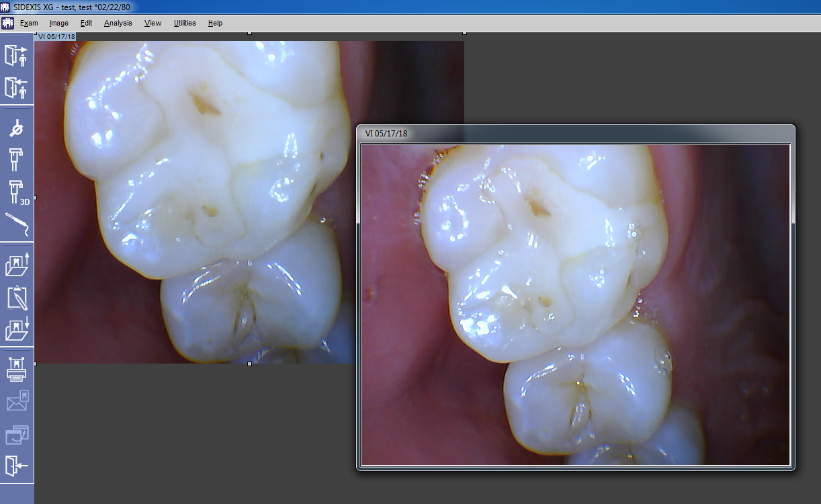Click the SIDEXIS application icon in menu bar
The image size is (821, 504).
tap(8, 23)
